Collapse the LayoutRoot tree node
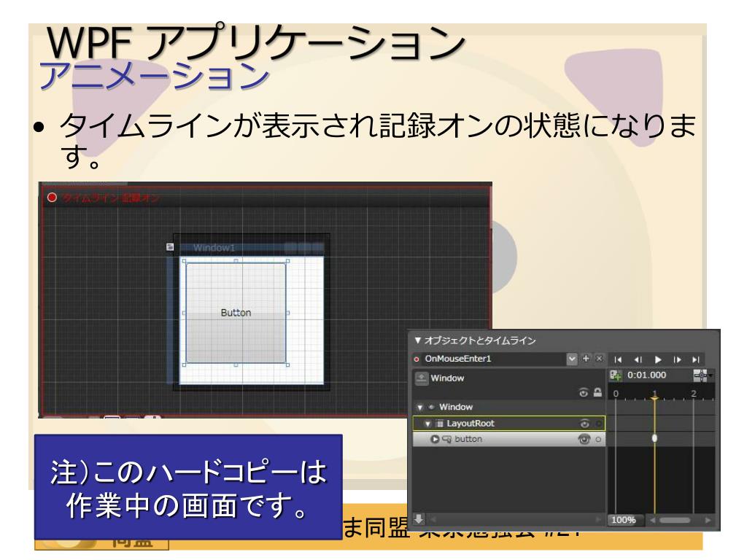 pyautogui.click(x=427, y=424)
